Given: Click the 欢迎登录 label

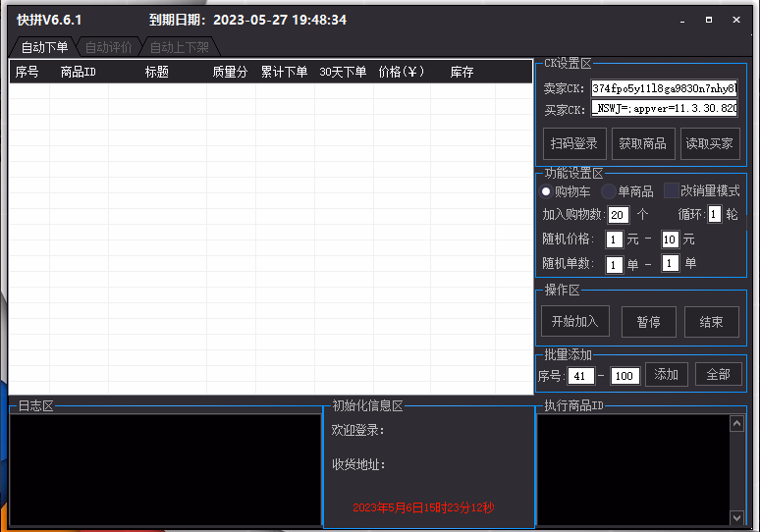Looking at the screenshot, I should tap(357, 430).
